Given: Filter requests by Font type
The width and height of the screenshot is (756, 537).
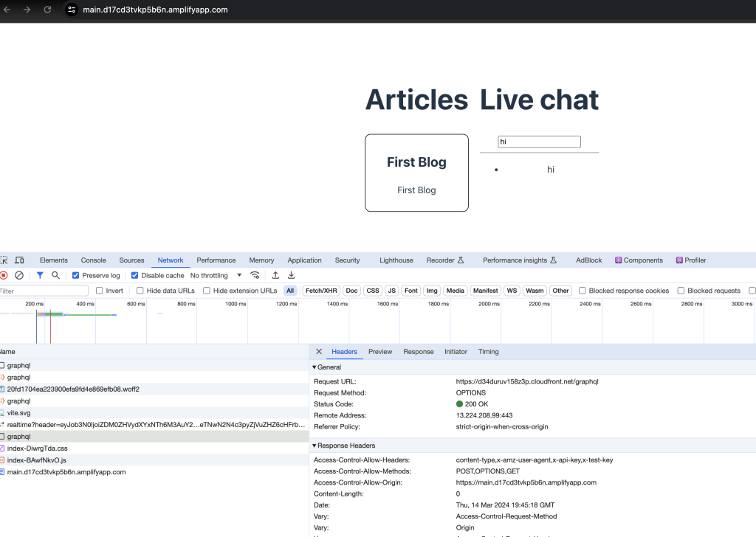Looking at the screenshot, I should point(410,291).
